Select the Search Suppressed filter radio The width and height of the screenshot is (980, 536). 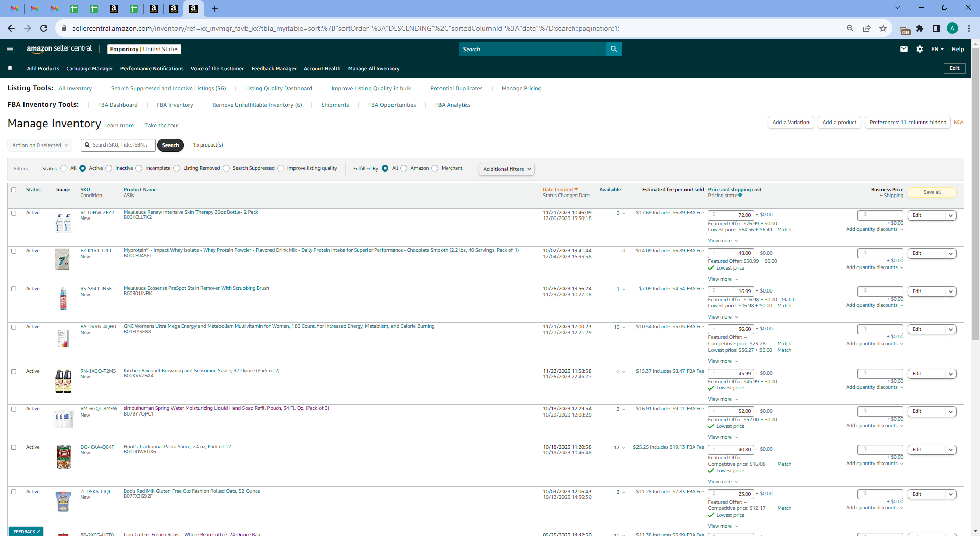(x=226, y=168)
